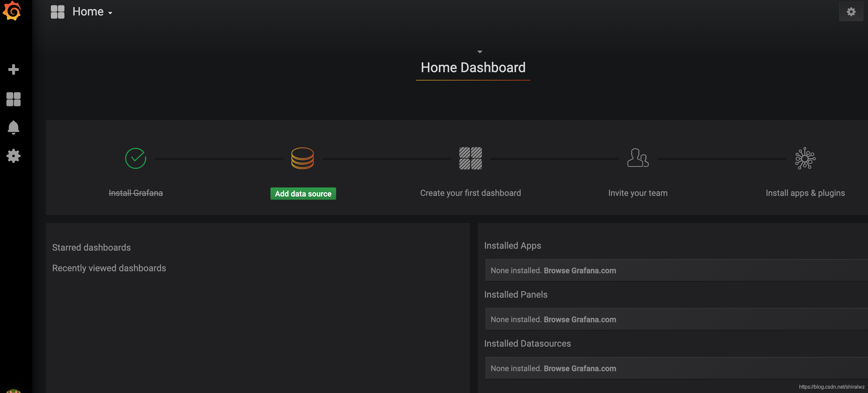Open the Invite your team link
The height and width of the screenshot is (393, 868).
(638, 193)
